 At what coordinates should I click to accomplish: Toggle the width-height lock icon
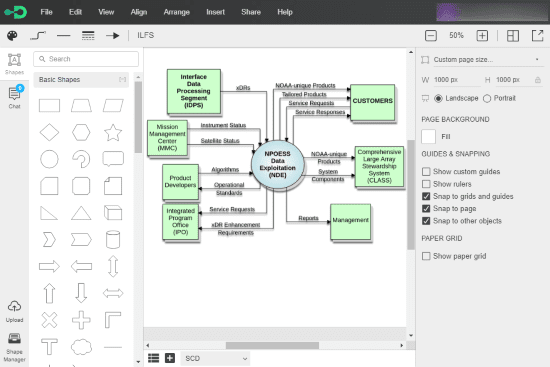[538, 80]
